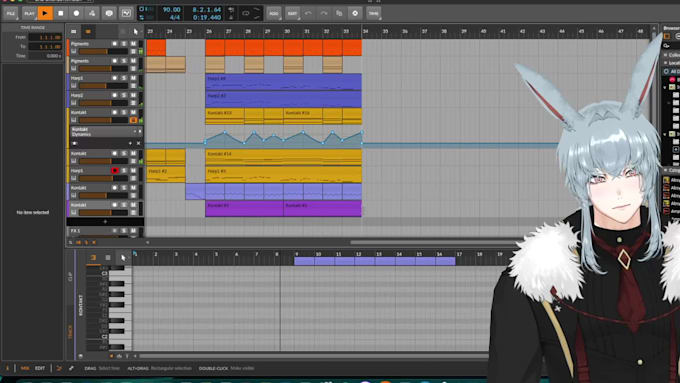Switch to TRACK tab in detail editor
This screenshot has height=383, width=680.
pyautogui.click(x=70, y=332)
